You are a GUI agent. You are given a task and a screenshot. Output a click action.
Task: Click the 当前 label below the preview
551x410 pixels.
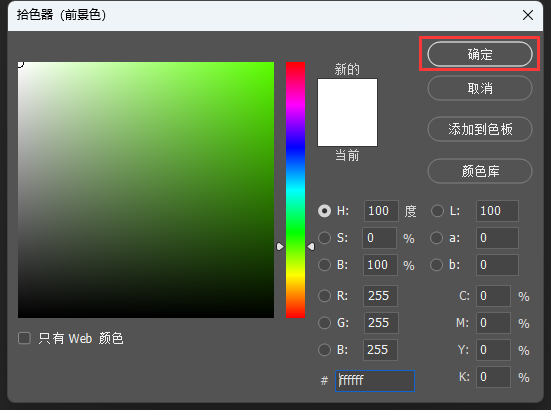pyautogui.click(x=347, y=155)
